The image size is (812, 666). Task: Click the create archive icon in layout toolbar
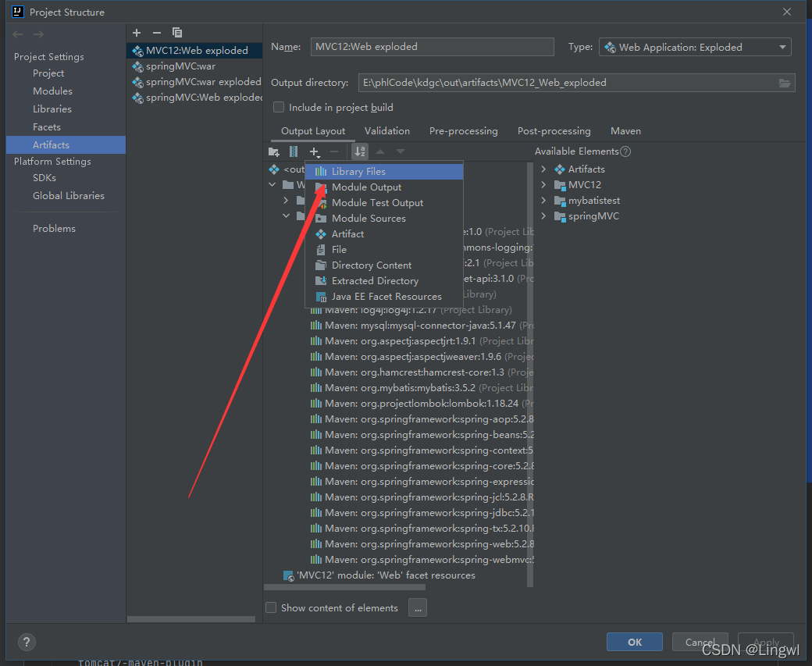[x=293, y=151]
